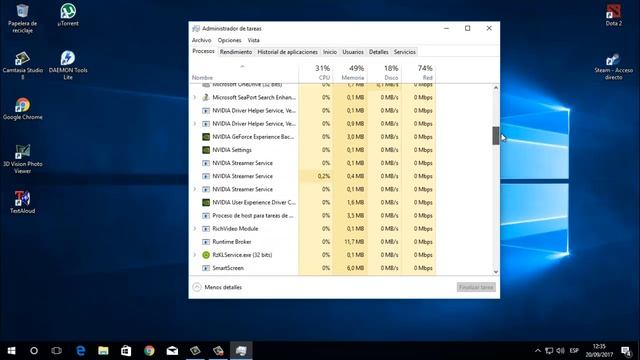Open the µTorrent desktop shortcut

coord(68,15)
